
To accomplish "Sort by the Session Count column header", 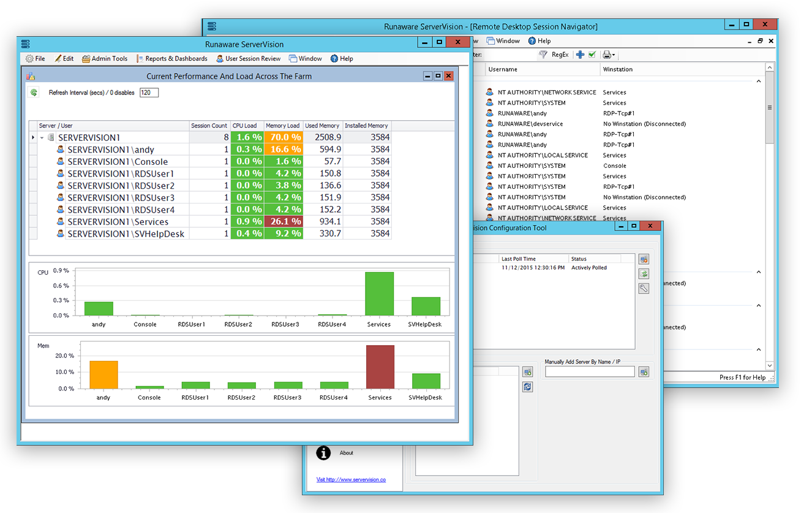I will (x=209, y=126).
